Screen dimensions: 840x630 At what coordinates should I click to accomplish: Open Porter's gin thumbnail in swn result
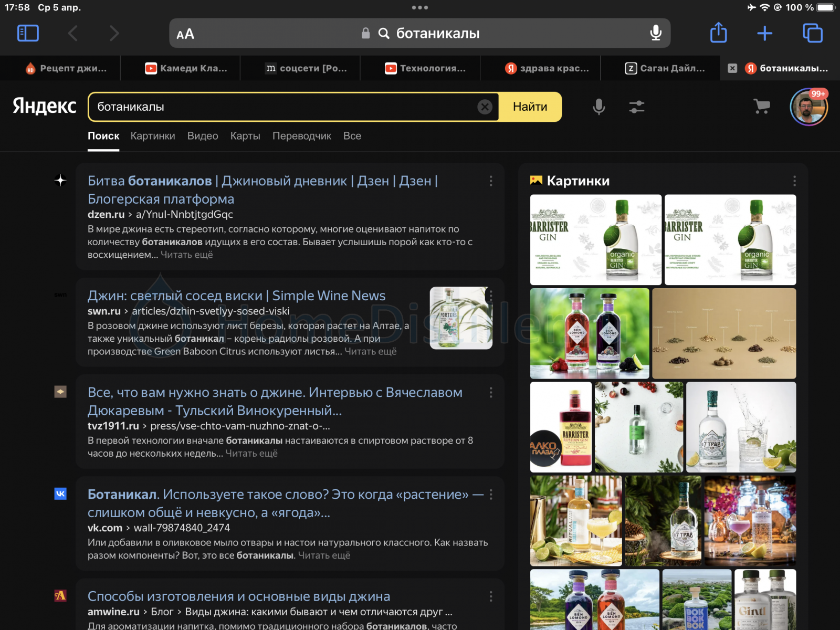[x=461, y=318]
